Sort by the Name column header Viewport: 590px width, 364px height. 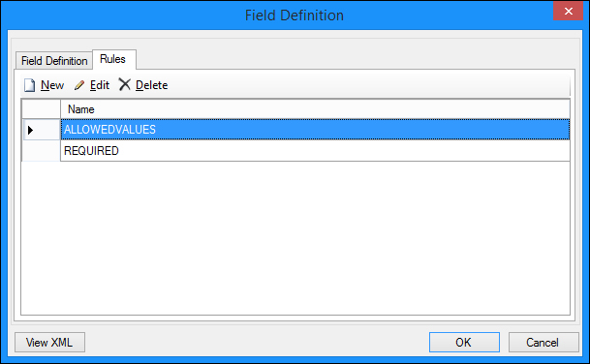[315, 109]
